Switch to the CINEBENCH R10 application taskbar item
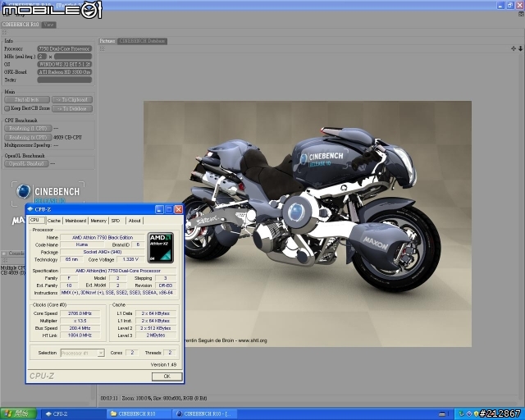The image size is (525, 420). click(205, 414)
